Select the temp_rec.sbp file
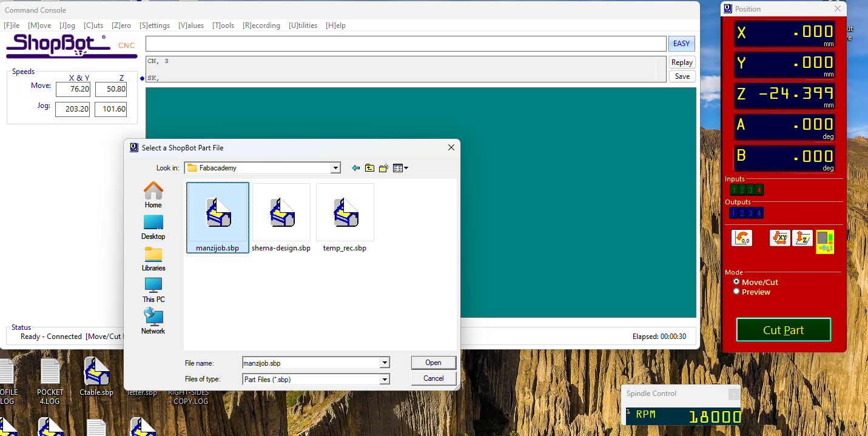868x436 pixels. pyautogui.click(x=345, y=218)
